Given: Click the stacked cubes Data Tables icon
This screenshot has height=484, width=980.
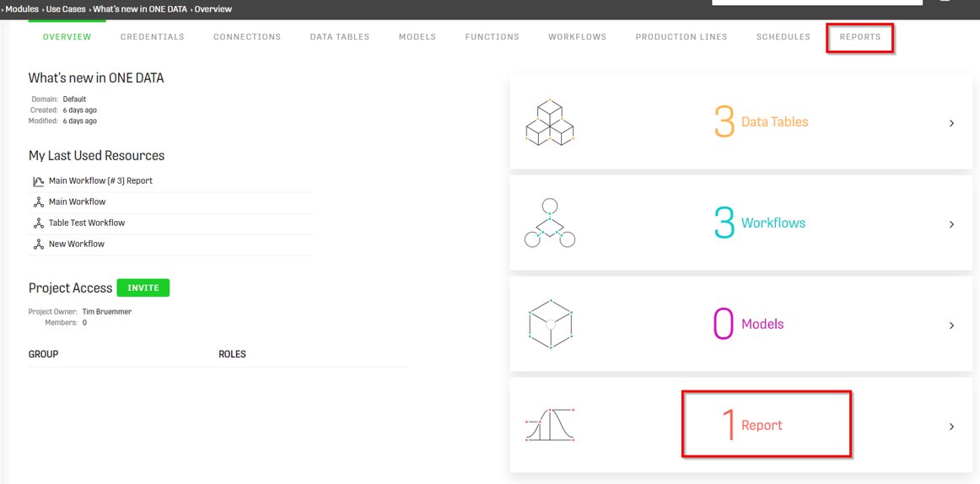Looking at the screenshot, I should click(x=550, y=121).
